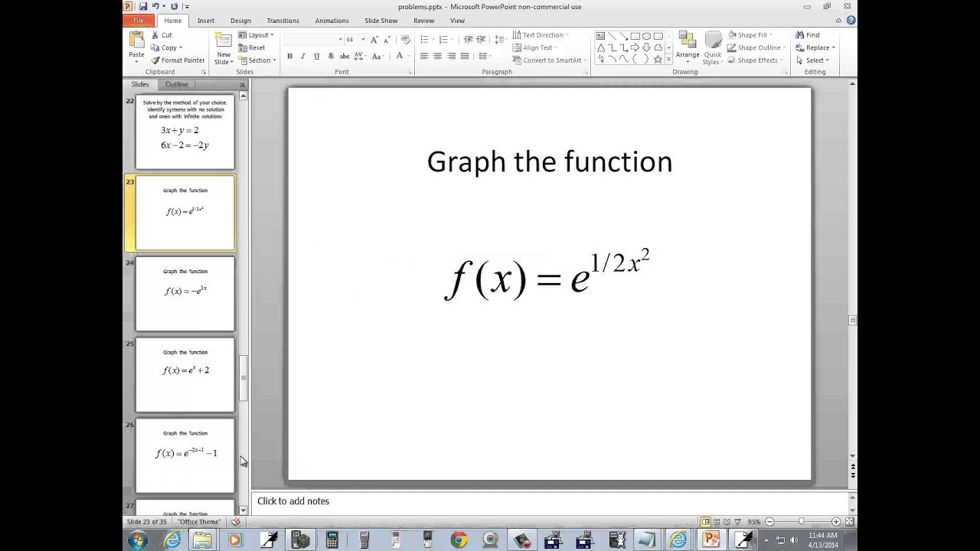The height and width of the screenshot is (551, 980).
Task: Click the Save icon in quick access toolbar
Action: pyautogui.click(x=142, y=6)
